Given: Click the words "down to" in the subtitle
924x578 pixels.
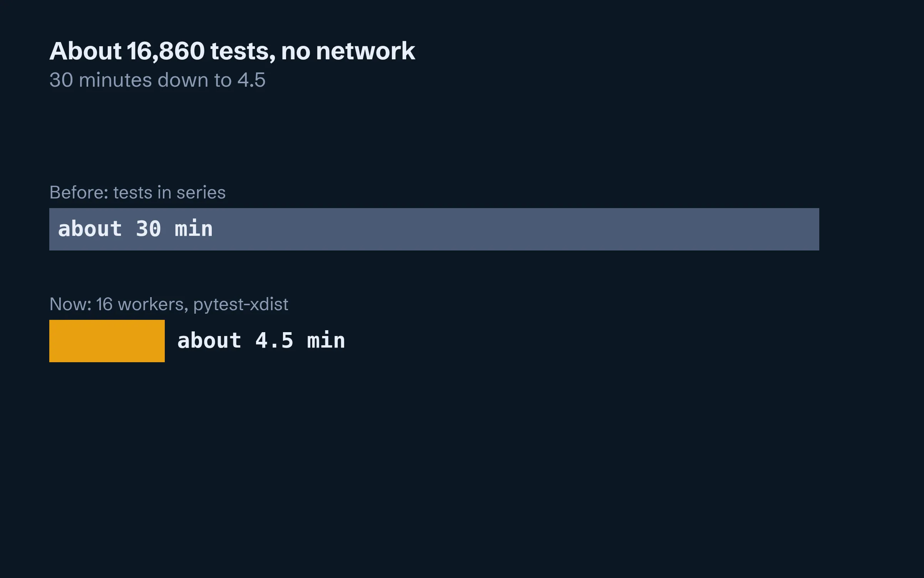Looking at the screenshot, I should [194, 80].
